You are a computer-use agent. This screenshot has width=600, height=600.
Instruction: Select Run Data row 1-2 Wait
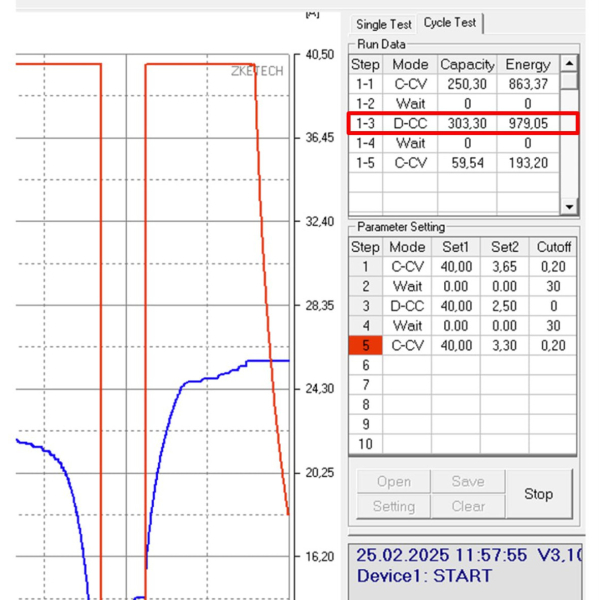454,104
